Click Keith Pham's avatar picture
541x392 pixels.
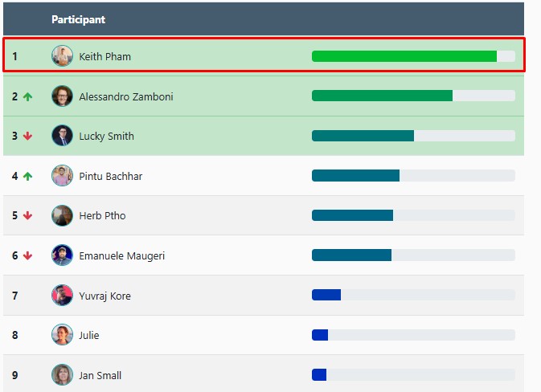coord(62,56)
